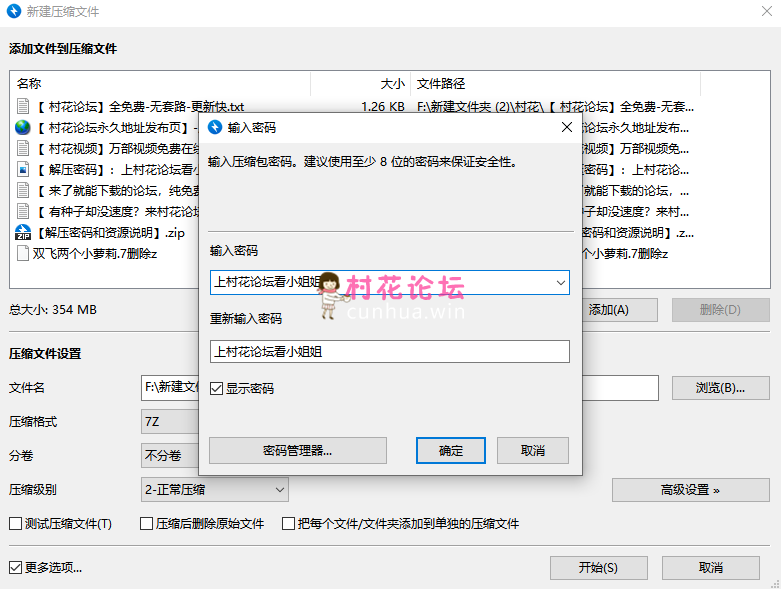Enable 测试压缩文件(T) checkbox

[x=15, y=523]
